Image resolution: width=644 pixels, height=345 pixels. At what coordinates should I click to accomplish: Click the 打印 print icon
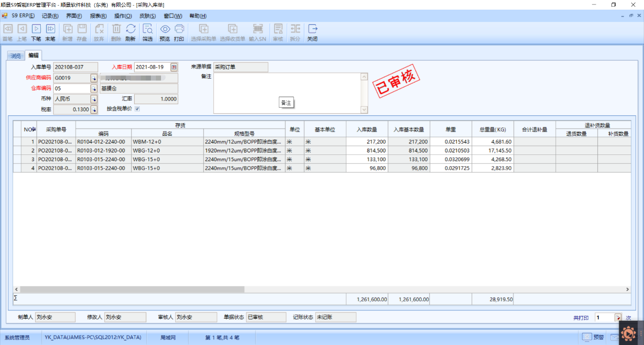[x=179, y=33]
